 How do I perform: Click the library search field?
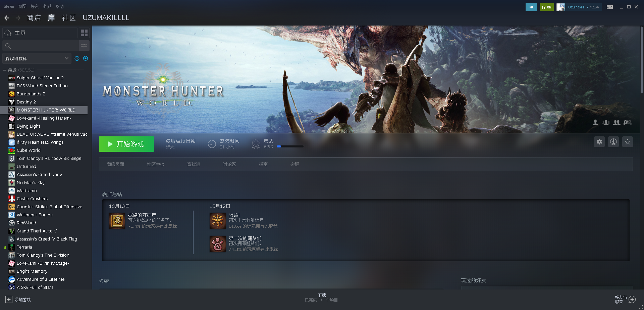pyautogui.click(x=41, y=46)
